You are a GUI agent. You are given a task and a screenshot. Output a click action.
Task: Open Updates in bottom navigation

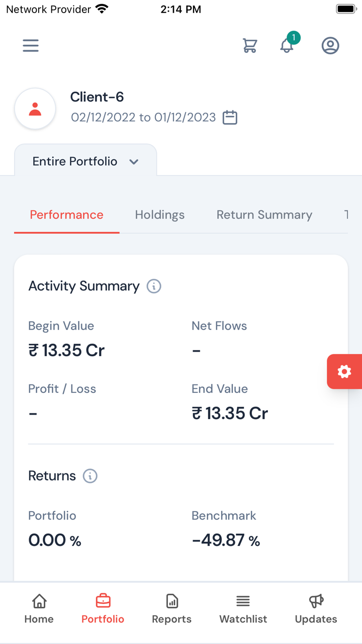click(316, 608)
